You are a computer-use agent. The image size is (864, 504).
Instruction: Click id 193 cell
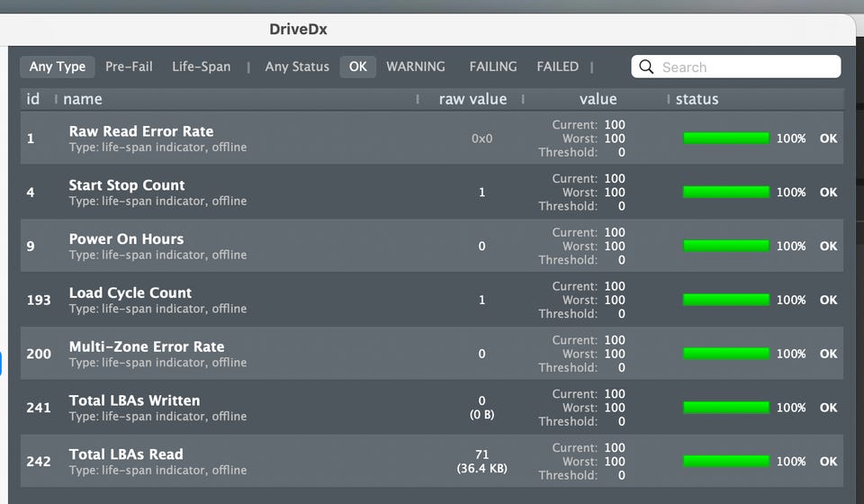pyautogui.click(x=39, y=301)
